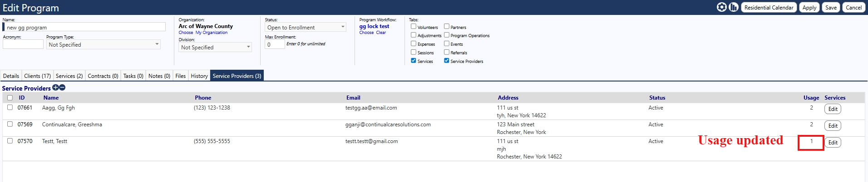
Task: Sort by the Status column header
Action: 657,98
